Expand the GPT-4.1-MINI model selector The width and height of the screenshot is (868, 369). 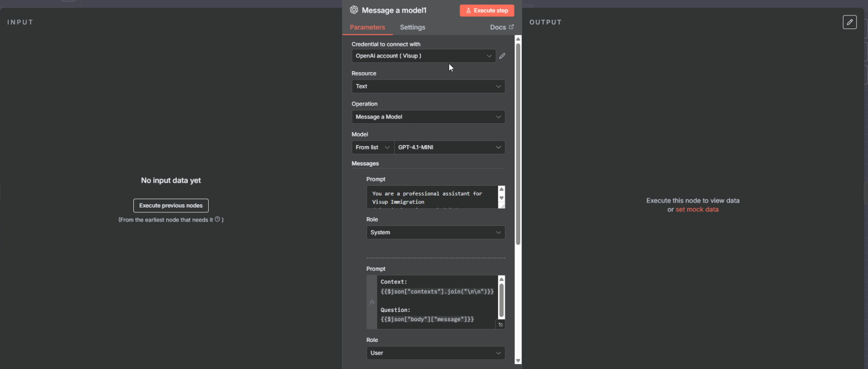pyautogui.click(x=449, y=148)
